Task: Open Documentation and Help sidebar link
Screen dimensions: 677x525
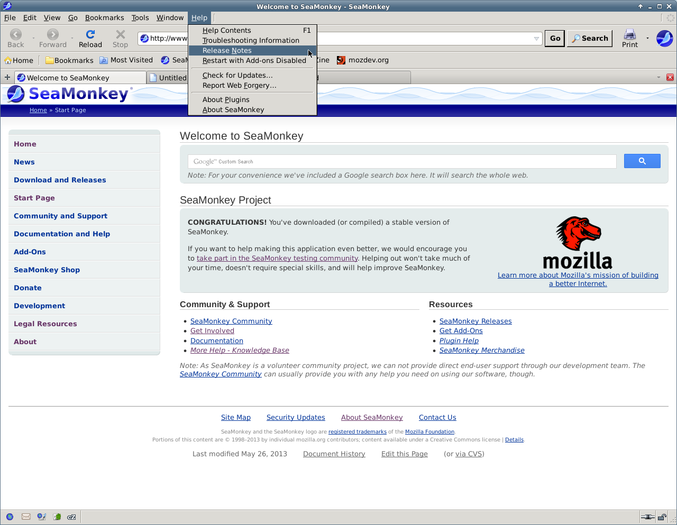Action: tap(62, 234)
